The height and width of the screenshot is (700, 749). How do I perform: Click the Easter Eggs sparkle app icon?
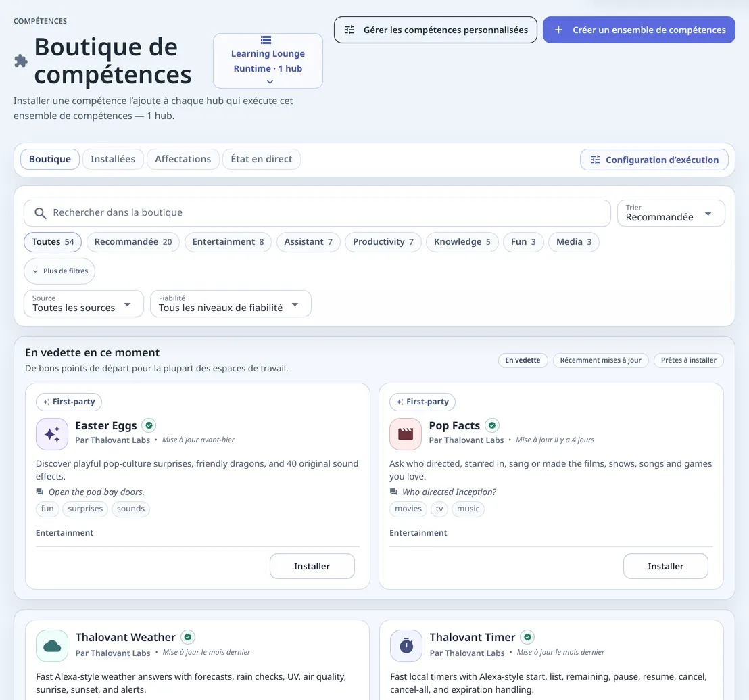coord(52,434)
